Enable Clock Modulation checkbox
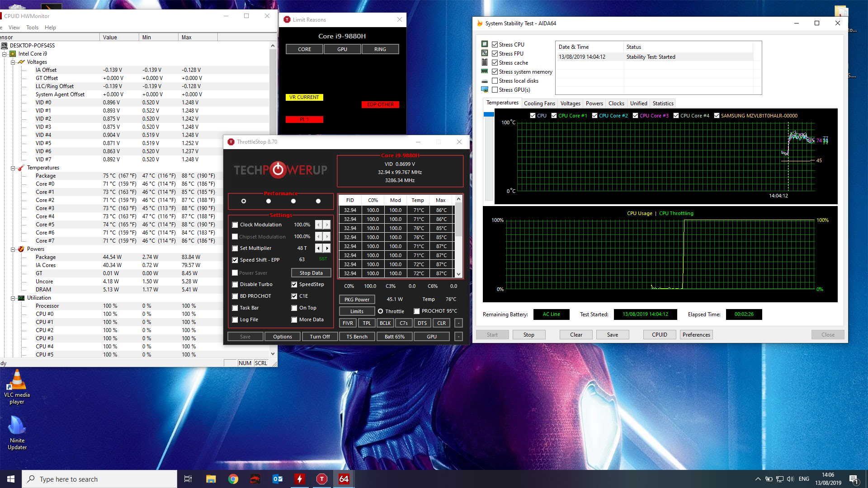The image size is (868, 488). click(235, 225)
